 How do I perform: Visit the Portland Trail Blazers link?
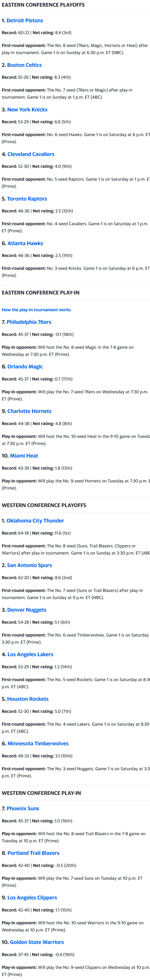33,853
